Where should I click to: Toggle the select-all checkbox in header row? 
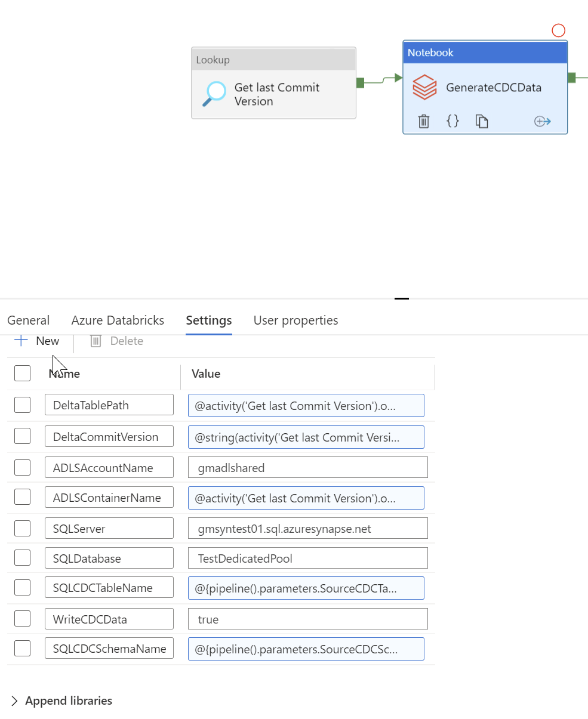22,374
